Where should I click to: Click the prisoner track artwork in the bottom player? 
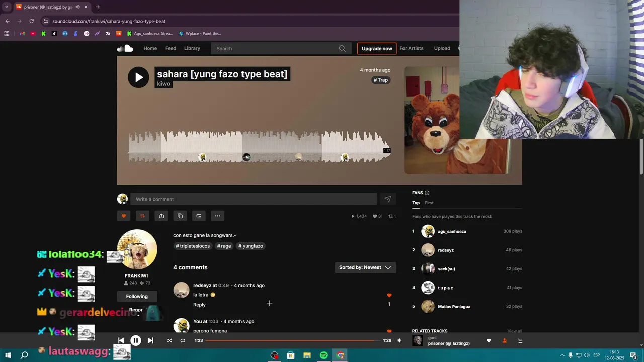tap(418, 340)
